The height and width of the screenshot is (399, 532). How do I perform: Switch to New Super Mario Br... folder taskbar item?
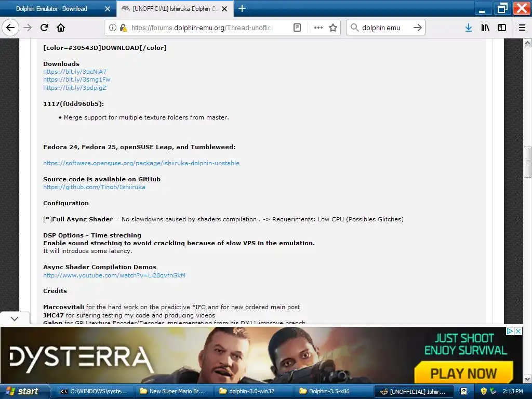174,391
